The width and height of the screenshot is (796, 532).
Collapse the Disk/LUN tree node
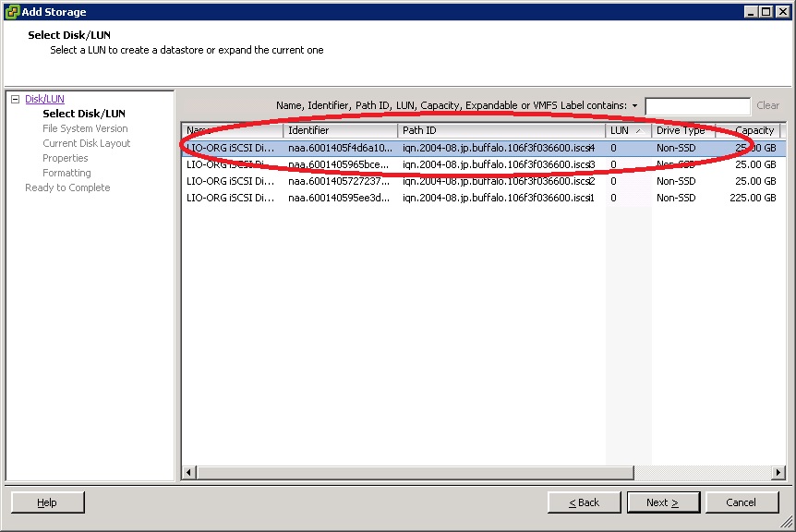15,99
